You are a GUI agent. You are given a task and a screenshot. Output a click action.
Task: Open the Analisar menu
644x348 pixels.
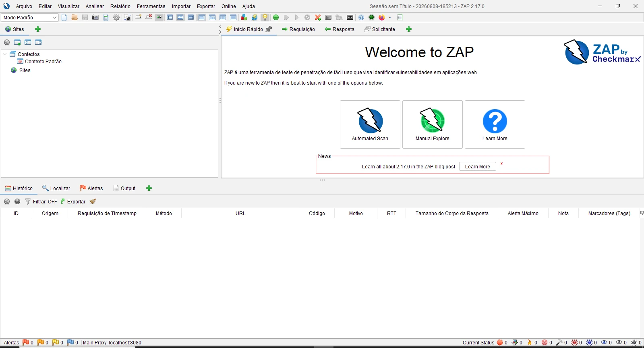95,6
